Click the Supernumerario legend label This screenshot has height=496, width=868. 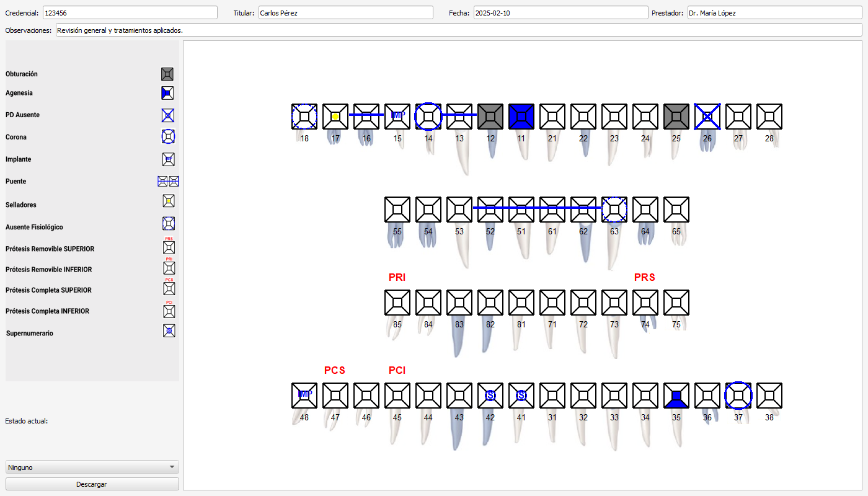pyautogui.click(x=30, y=334)
